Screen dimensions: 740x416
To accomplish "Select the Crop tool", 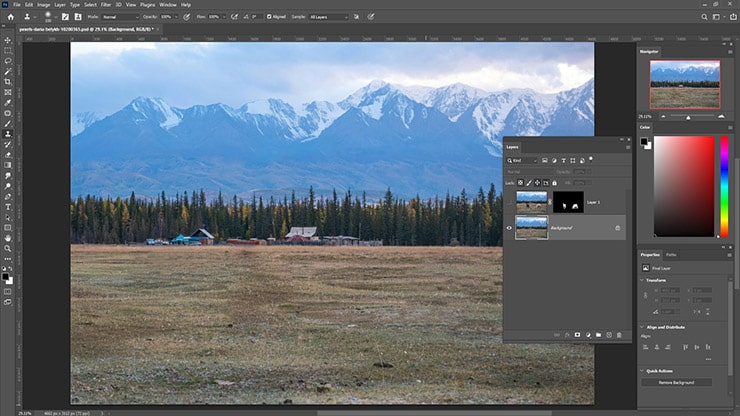I will click(8, 82).
